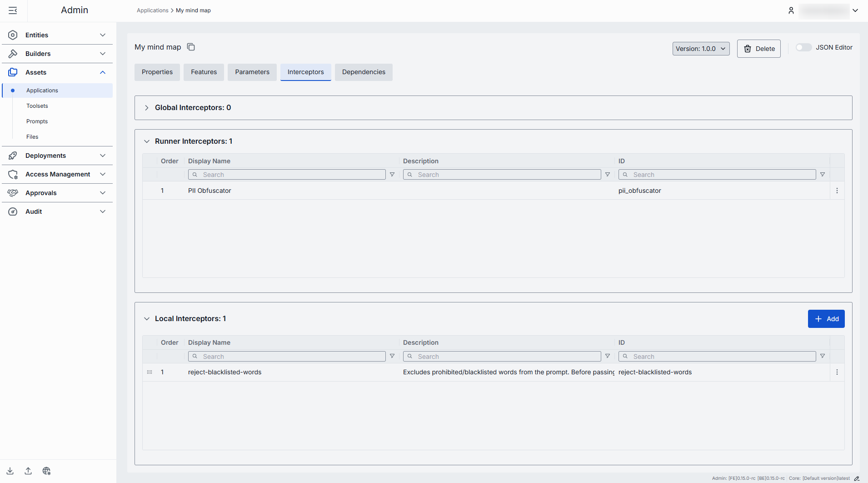Click the globe settings icon in sidebar footer
This screenshot has height=483, width=868.
pos(46,471)
